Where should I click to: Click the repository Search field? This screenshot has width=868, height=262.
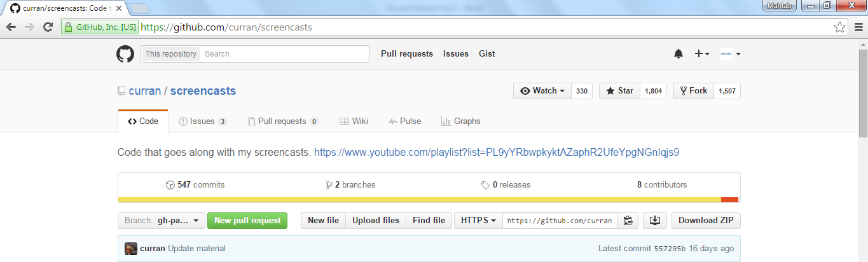(x=285, y=54)
